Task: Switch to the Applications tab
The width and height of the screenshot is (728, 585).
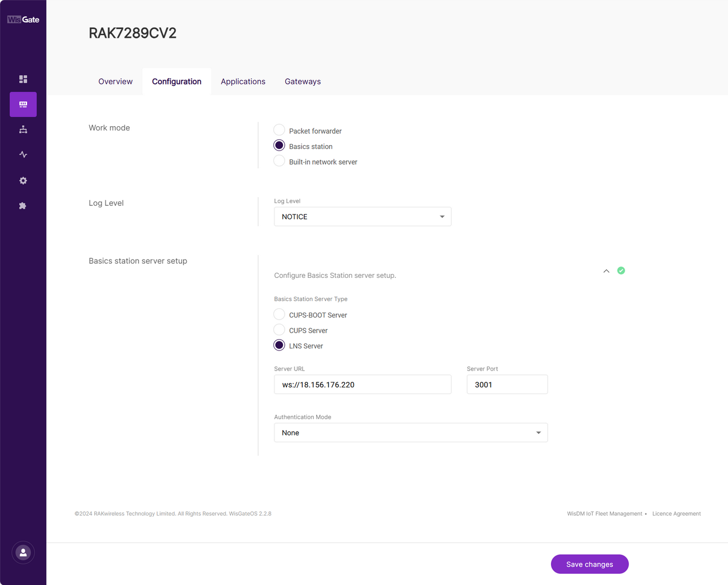Action: [243, 81]
